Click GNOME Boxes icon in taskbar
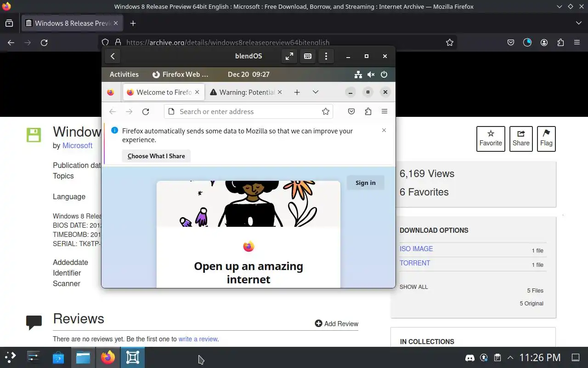The width and height of the screenshot is (588, 368). click(x=133, y=357)
